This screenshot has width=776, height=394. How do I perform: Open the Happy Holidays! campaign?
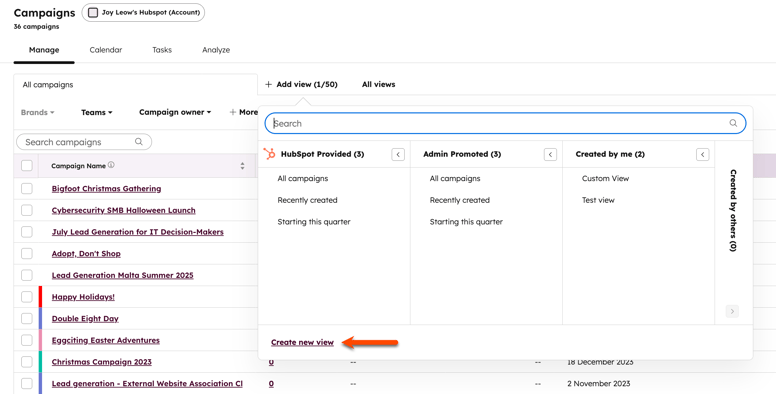coord(83,297)
